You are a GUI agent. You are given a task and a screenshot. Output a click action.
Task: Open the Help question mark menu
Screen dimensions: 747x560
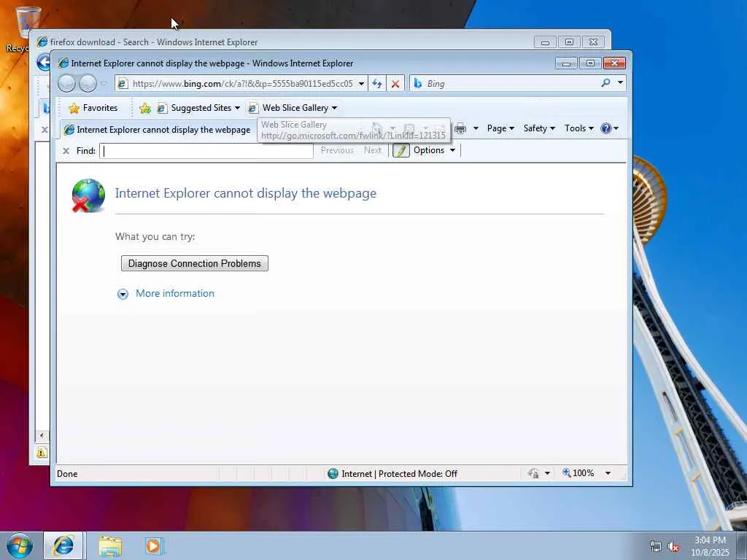pos(609,128)
